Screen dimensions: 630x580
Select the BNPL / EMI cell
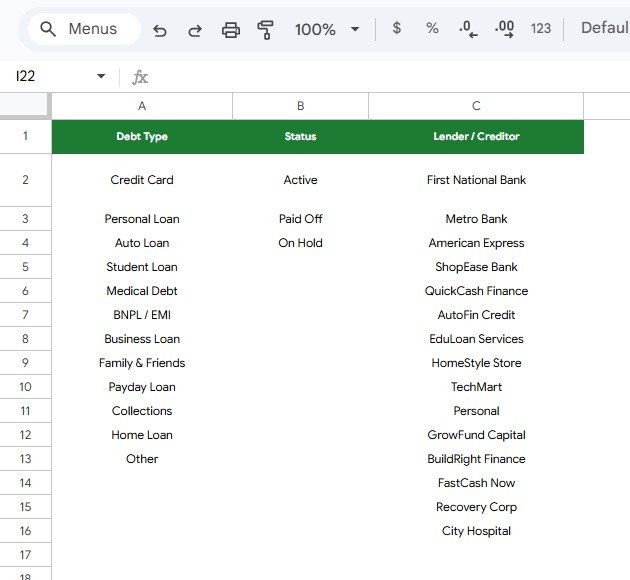(142, 315)
